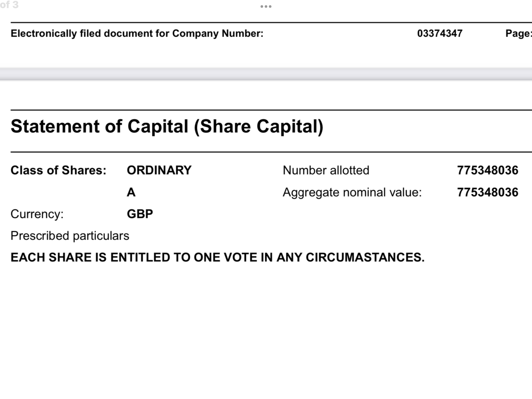Select the ORDINARY share class text
The height and width of the screenshot is (399, 532).
point(159,170)
